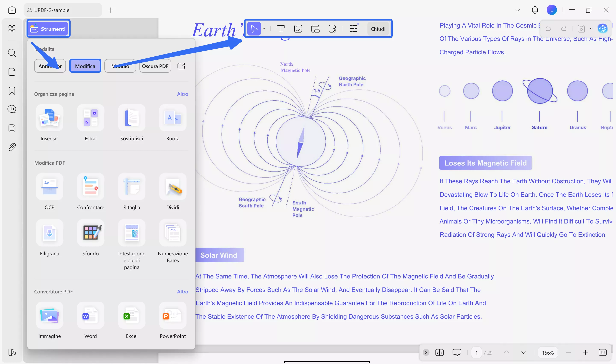Screen dimensions: 616x364
Task: Open the search icon in the left sidebar
Action: (12, 53)
